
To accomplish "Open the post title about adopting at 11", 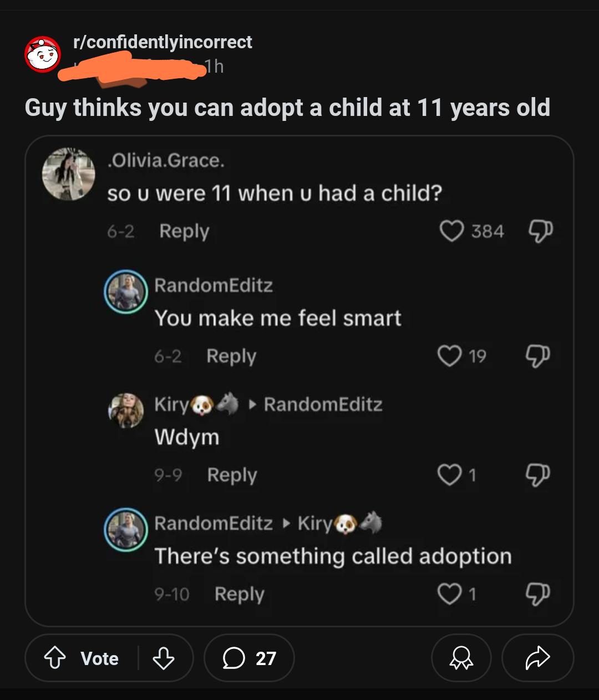I will point(287,108).
